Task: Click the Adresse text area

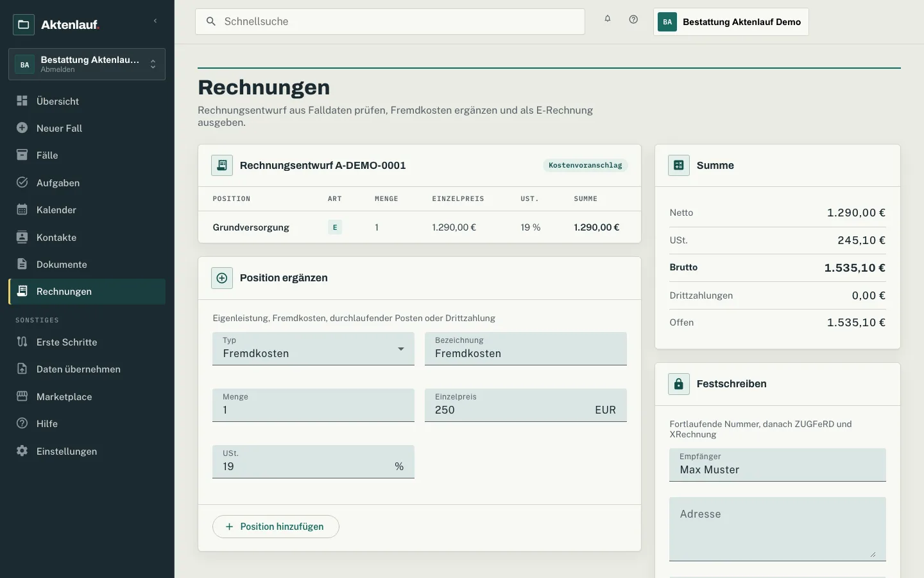Action: coord(778,529)
